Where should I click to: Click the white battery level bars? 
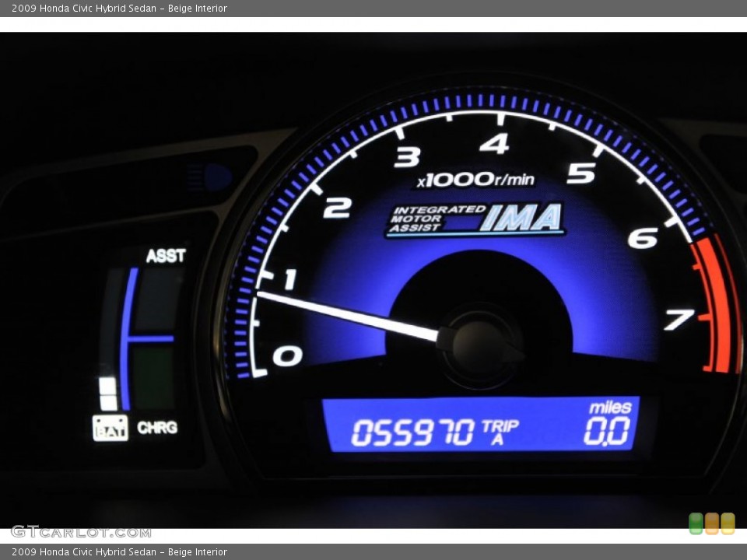coord(108,394)
